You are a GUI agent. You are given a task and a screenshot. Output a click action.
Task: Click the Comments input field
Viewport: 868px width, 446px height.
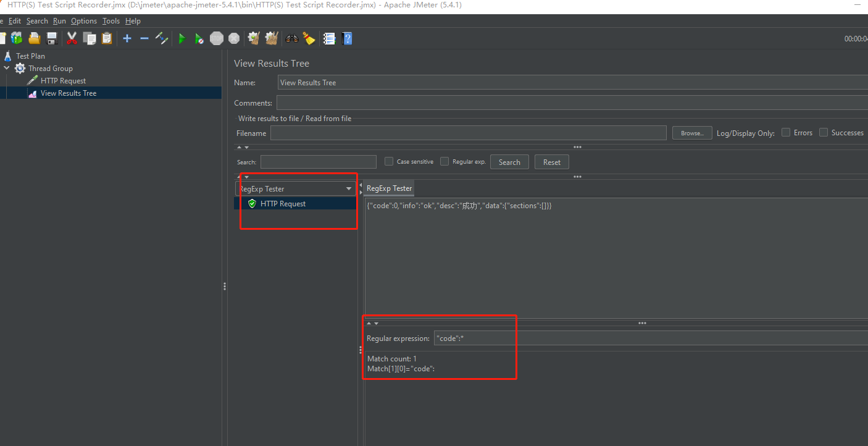(572, 103)
